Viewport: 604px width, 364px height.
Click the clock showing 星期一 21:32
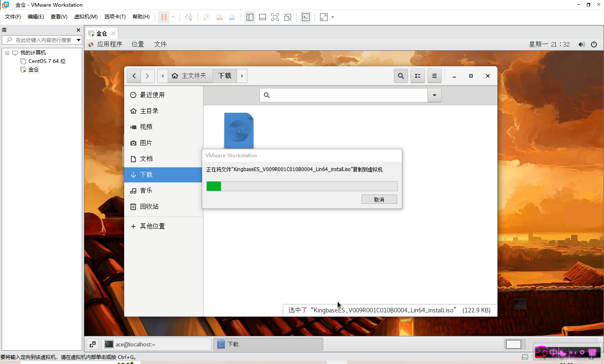pyautogui.click(x=549, y=44)
